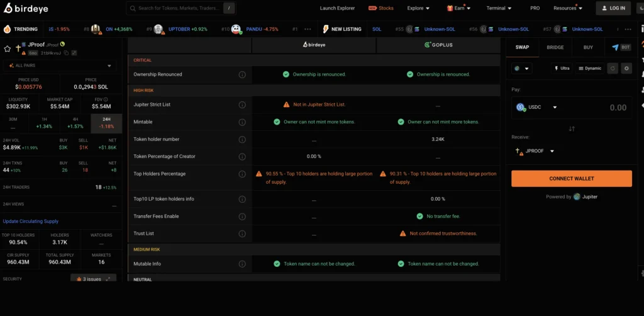The height and width of the screenshot is (316, 644).
Task: Copy the JProof token address
Action: [66, 53]
